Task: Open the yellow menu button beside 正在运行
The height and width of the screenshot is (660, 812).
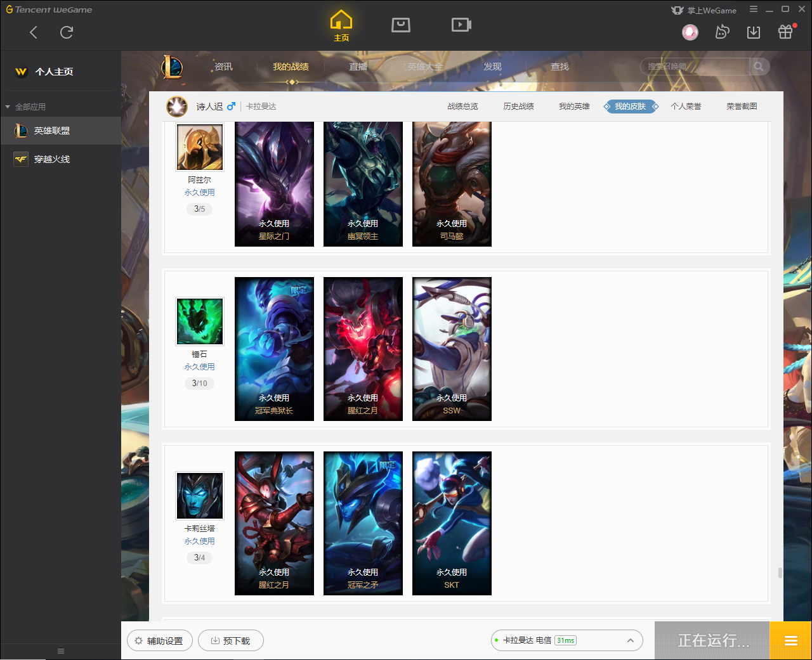Action: (790, 640)
